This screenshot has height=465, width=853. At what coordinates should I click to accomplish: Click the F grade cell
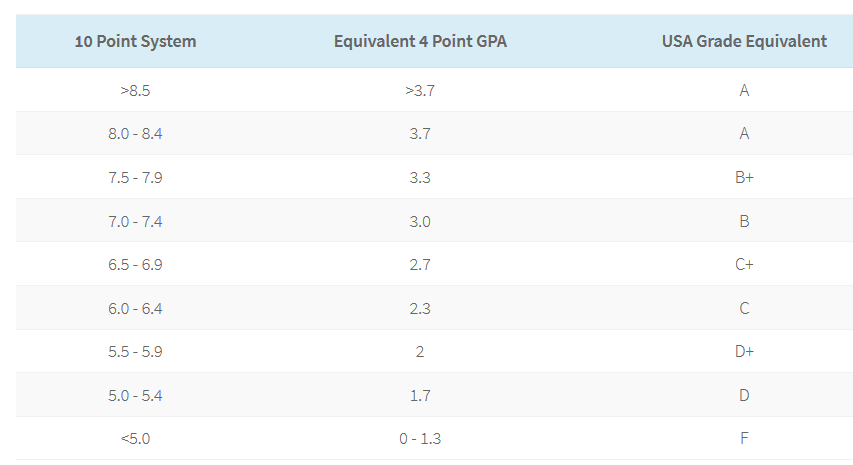[x=744, y=438]
